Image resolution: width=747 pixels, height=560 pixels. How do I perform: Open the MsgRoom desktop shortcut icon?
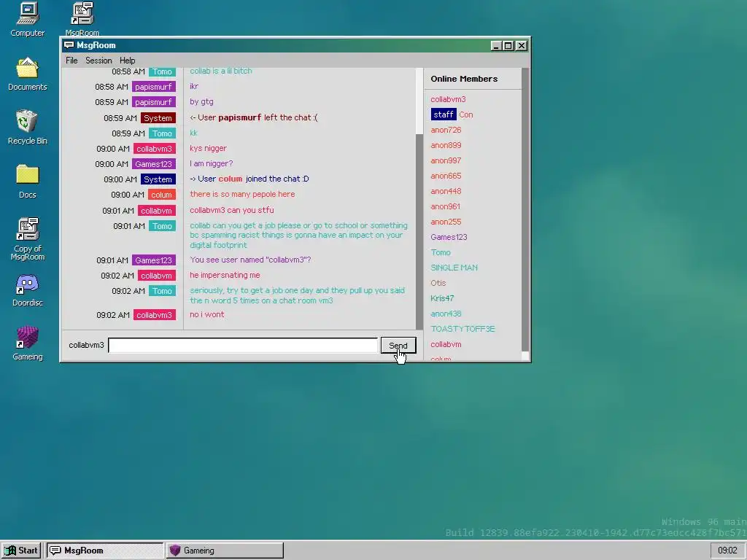pos(82,18)
